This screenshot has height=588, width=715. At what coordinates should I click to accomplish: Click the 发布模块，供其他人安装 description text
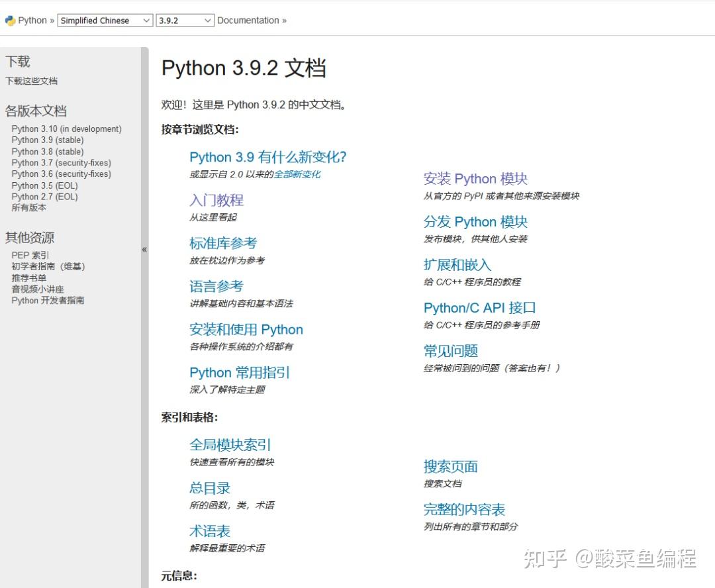click(475, 239)
